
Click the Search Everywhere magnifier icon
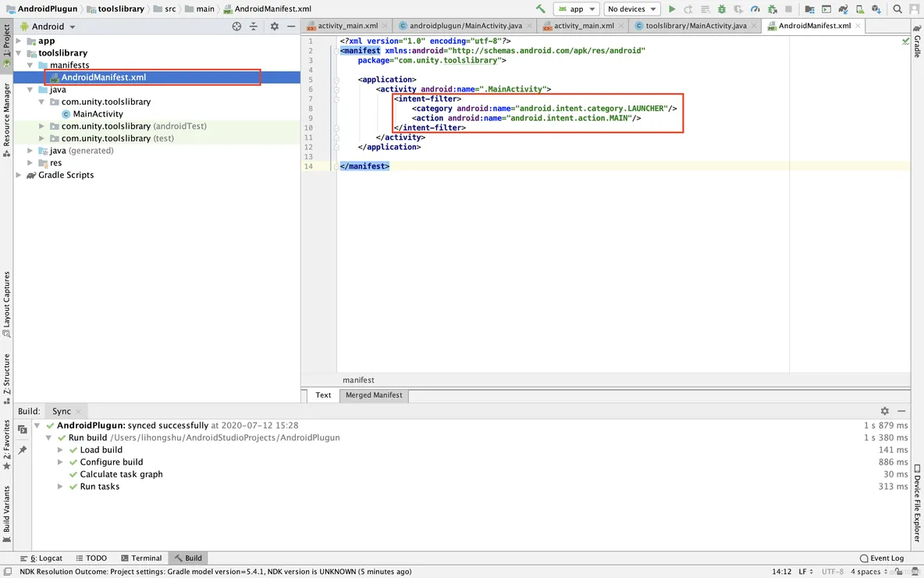[x=897, y=9]
